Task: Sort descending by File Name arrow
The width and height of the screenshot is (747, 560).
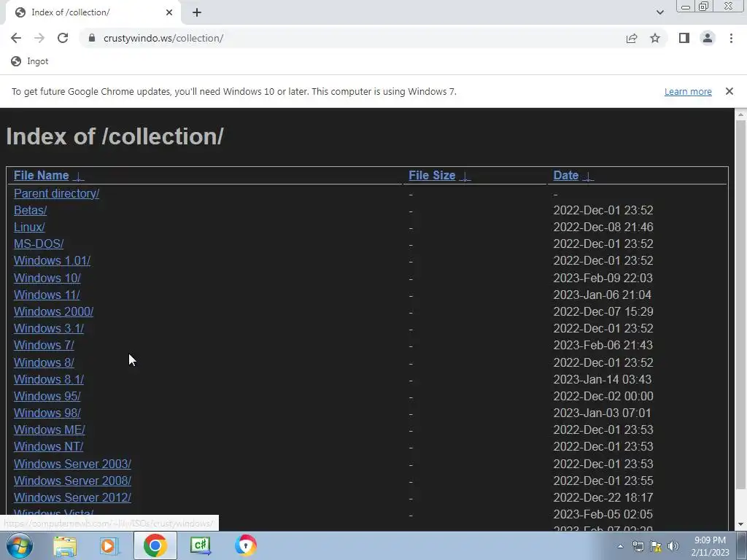Action: click(x=78, y=176)
